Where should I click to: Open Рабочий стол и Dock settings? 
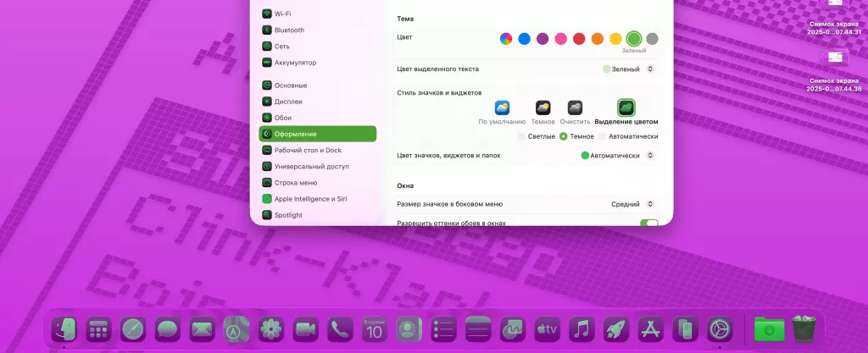[x=318, y=151]
